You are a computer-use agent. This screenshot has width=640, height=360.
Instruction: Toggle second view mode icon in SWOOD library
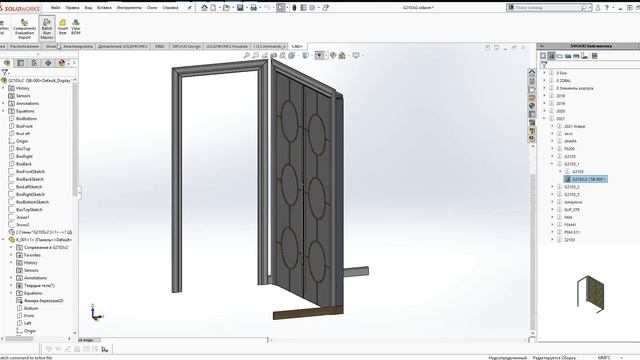click(551, 56)
